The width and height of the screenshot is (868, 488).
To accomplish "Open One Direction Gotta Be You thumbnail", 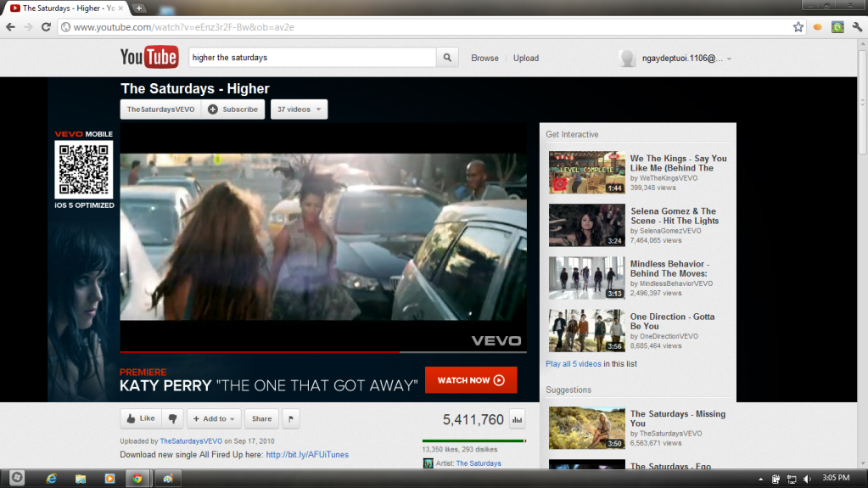I will pos(587,330).
